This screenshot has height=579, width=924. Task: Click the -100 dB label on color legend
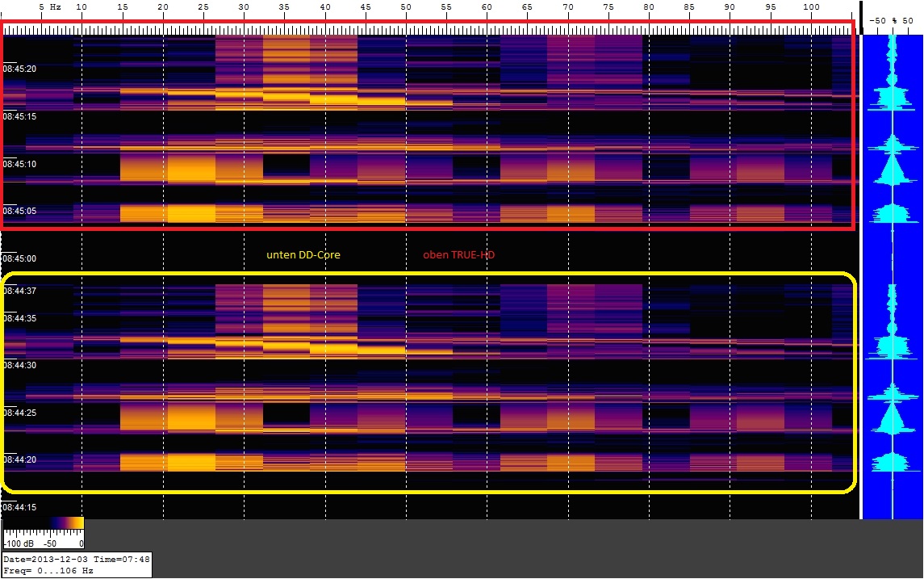tap(18, 543)
